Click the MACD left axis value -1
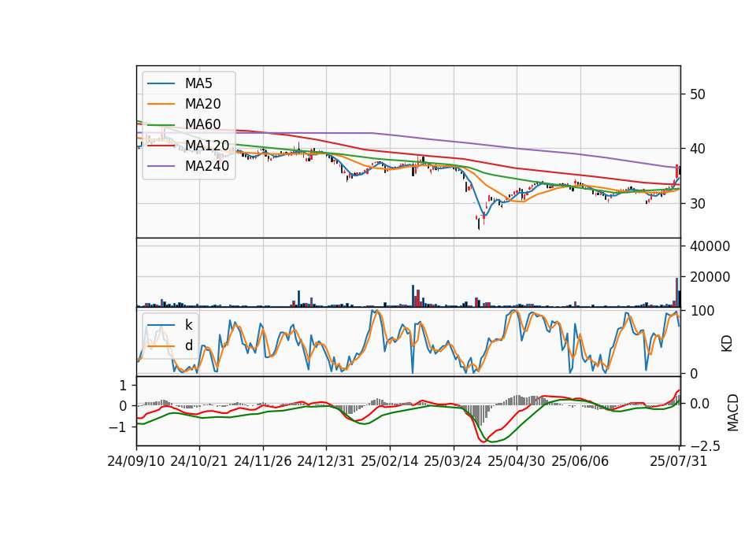756x543 pixels. 119,427
